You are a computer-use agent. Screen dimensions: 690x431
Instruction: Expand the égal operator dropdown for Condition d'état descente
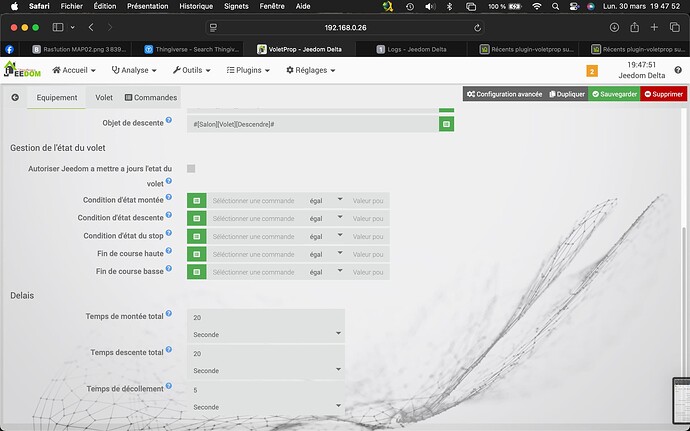click(325, 218)
